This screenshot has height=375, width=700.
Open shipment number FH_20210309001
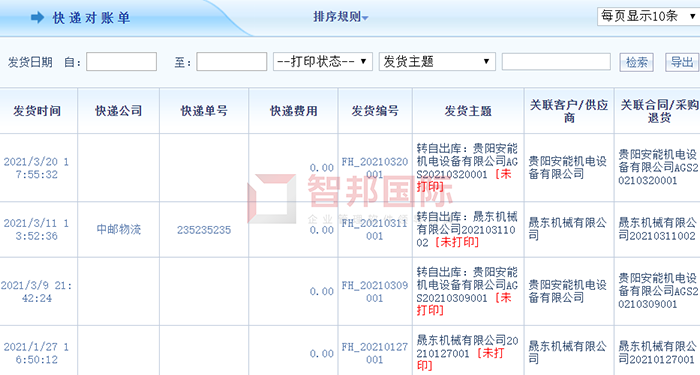pos(375,292)
